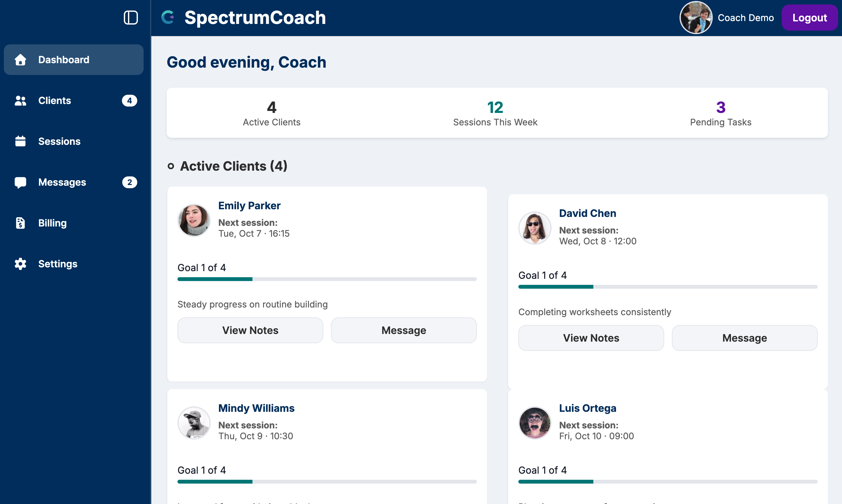Click Emily Parker's goal progress bar
842x504 pixels.
327,279
